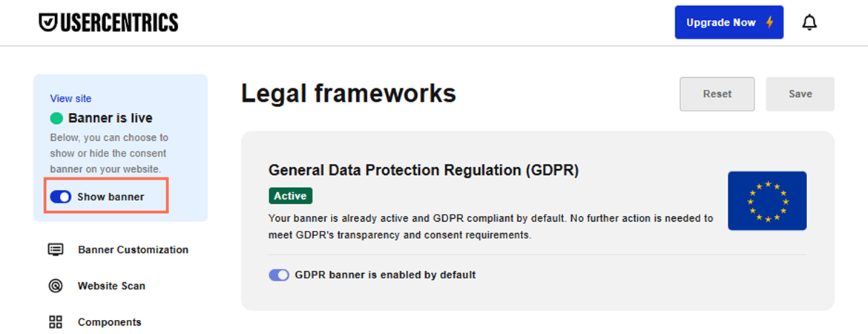
Task: Select the Components menu entry
Action: (95, 322)
